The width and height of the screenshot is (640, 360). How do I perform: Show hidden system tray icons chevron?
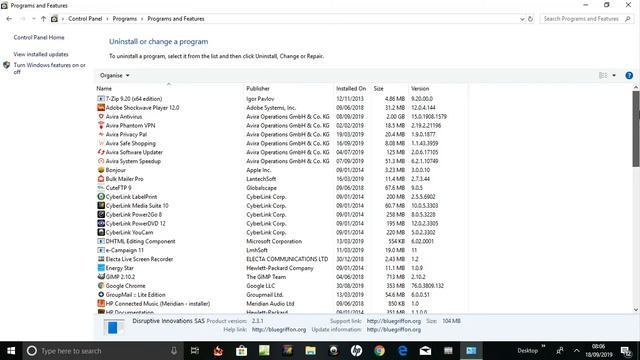[576, 351]
